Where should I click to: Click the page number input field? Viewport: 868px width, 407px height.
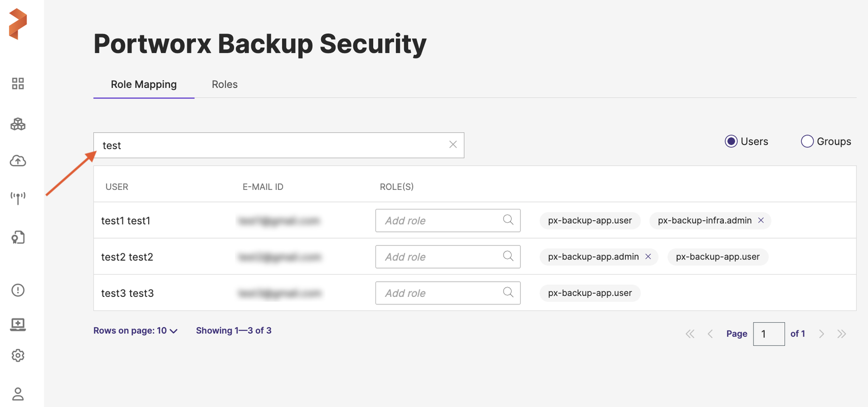click(x=769, y=334)
